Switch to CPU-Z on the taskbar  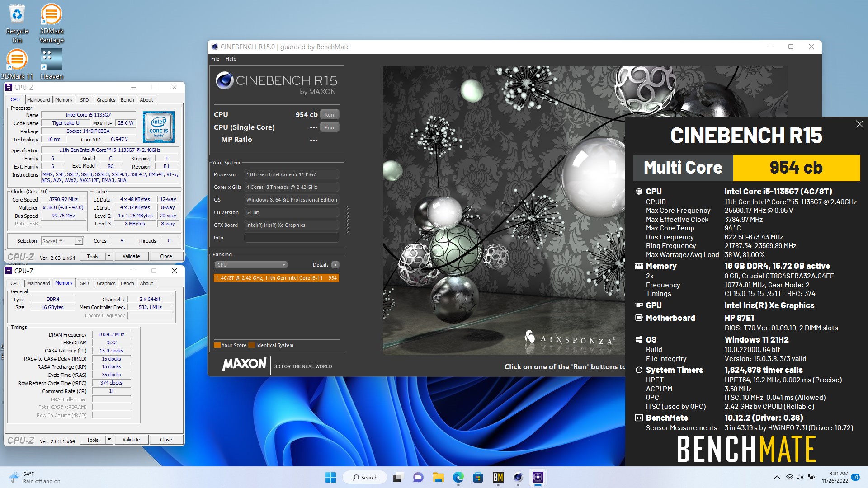[x=538, y=477]
